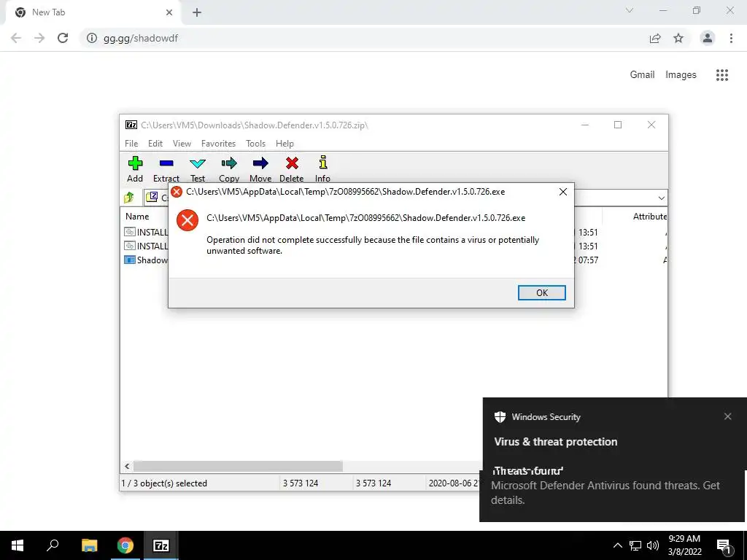This screenshot has width=747, height=560.
Task: Open the Windows Start menu
Action: pyautogui.click(x=18, y=545)
